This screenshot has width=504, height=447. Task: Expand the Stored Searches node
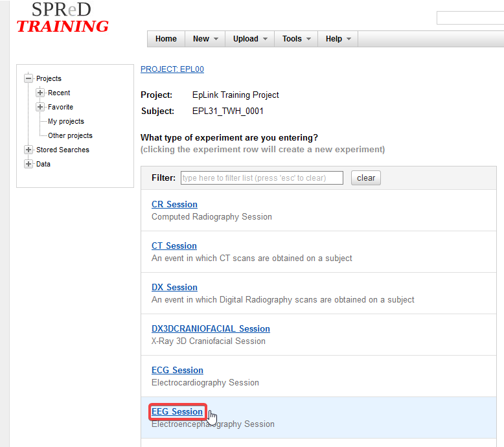[x=29, y=150]
